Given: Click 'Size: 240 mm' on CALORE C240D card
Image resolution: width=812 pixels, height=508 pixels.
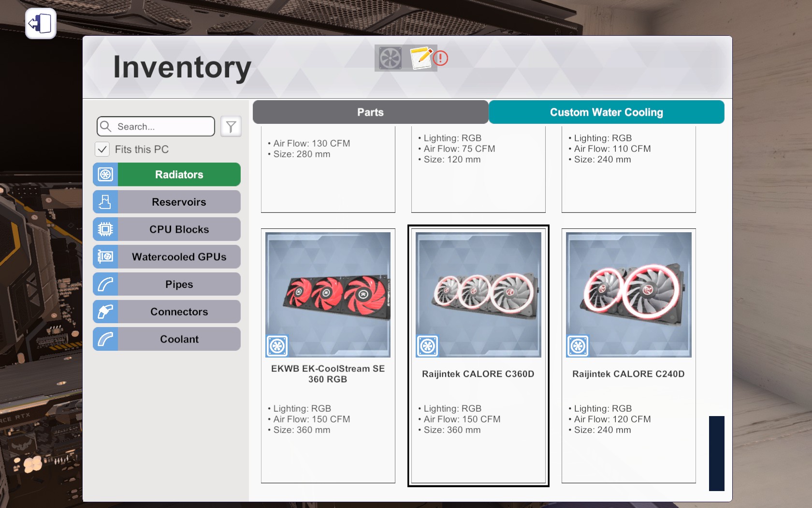Looking at the screenshot, I should tap(603, 430).
